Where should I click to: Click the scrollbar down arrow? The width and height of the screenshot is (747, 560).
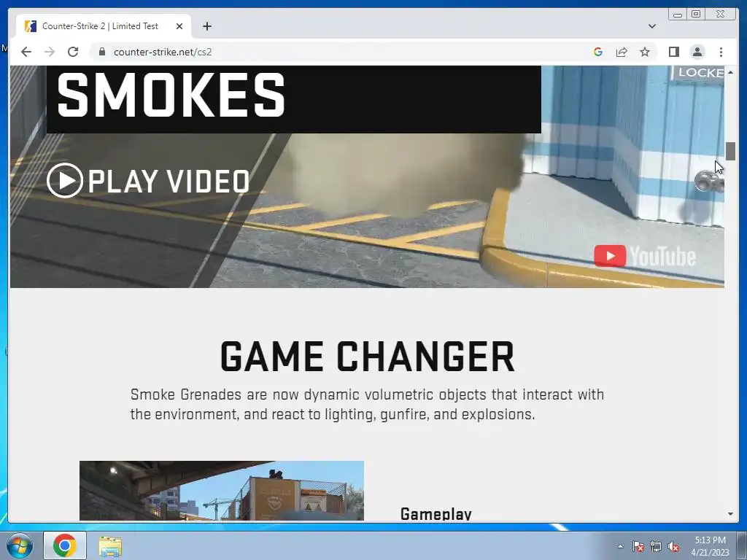[x=731, y=514]
